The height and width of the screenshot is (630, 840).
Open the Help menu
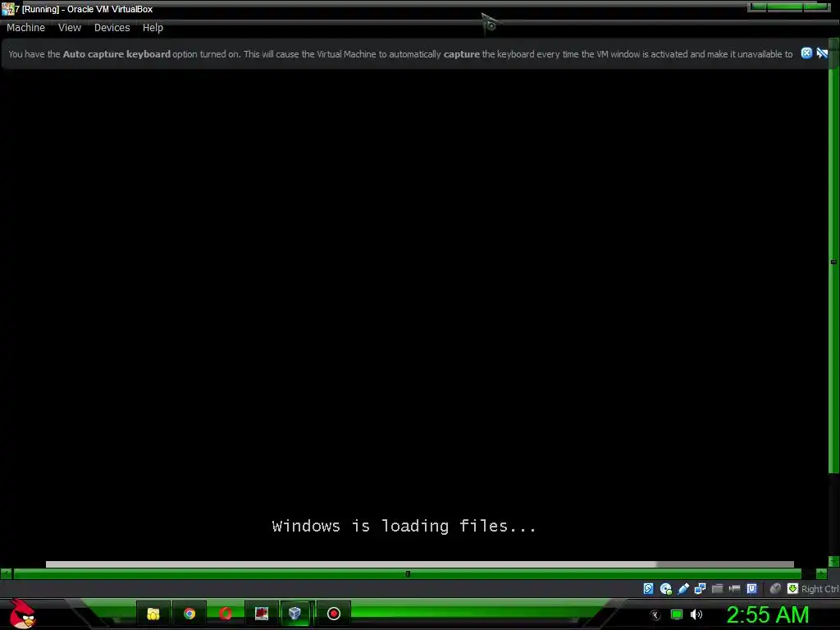click(153, 27)
